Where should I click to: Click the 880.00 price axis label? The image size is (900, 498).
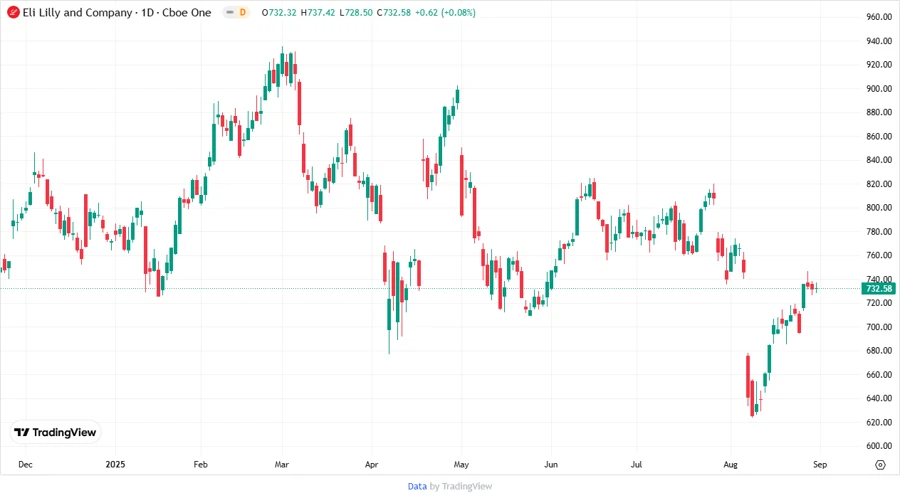click(879, 112)
